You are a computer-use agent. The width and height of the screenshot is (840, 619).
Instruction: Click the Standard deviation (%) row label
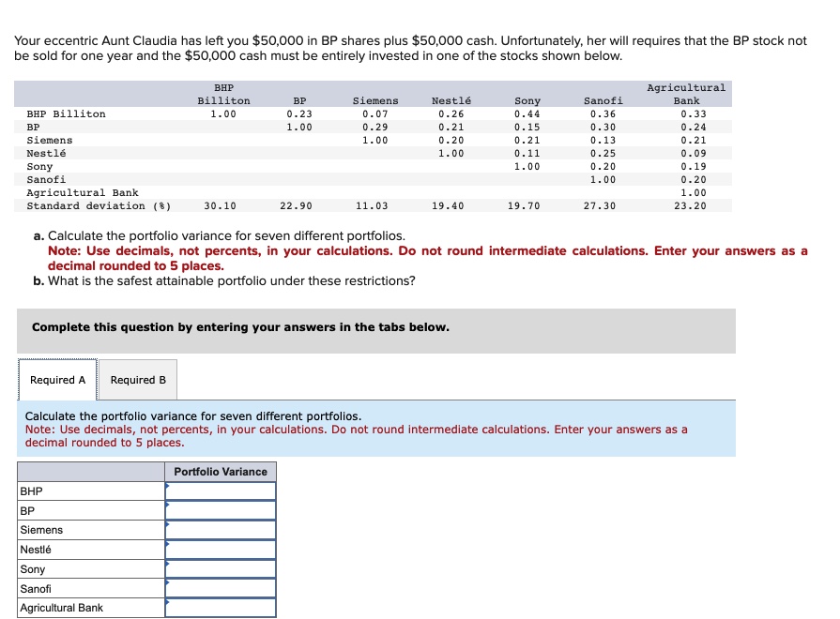pyautogui.click(x=99, y=206)
